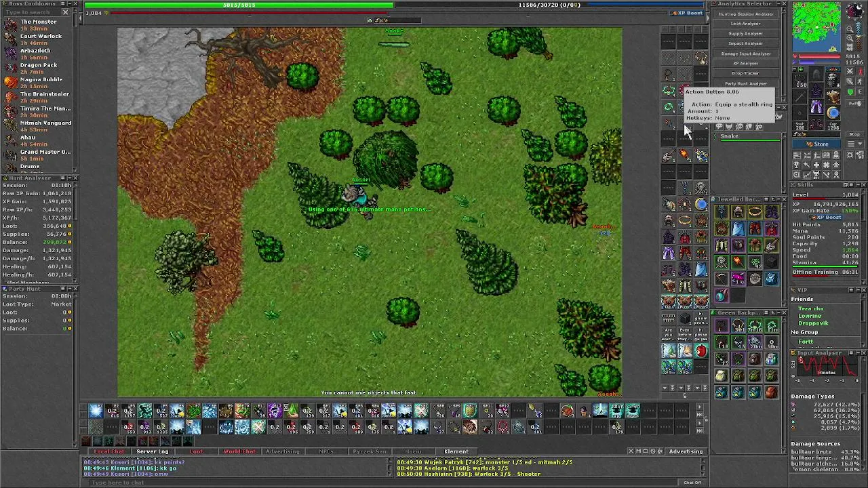Image resolution: width=868 pixels, height=488 pixels.
Task: Open Pyczek San chat tab
Action: pos(370,451)
